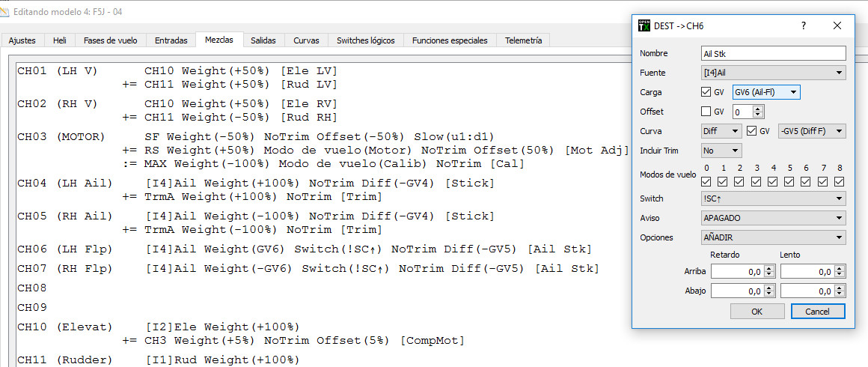The height and width of the screenshot is (367, 868).
Task: Click the Cancel button
Action: (817, 311)
